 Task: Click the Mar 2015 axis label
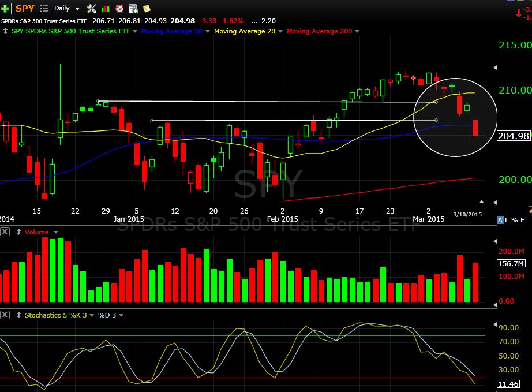(x=429, y=219)
